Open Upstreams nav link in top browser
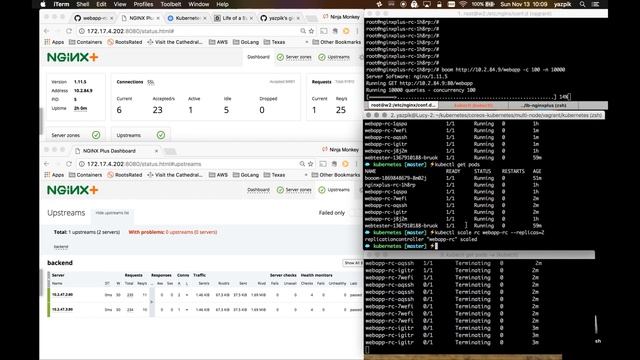The width and height of the screenshot is (640, 360). [x=334, y=57]
